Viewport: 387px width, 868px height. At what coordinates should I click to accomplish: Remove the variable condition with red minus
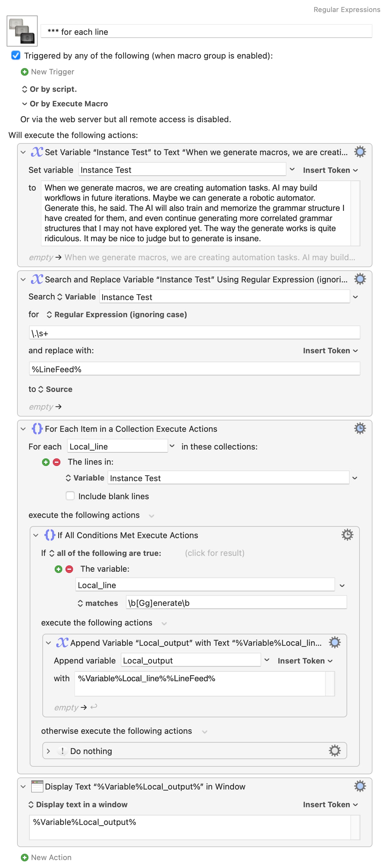[x=69, y=569]
